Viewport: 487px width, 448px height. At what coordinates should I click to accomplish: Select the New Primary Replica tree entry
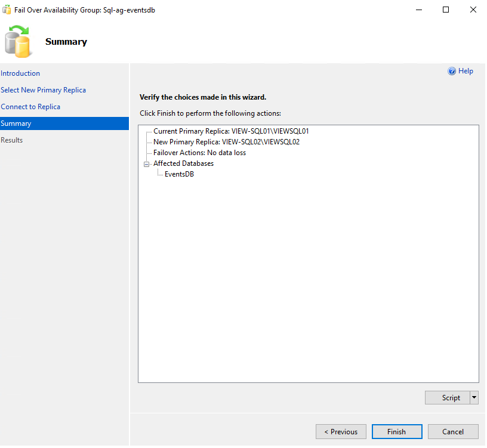pos(226,142)
